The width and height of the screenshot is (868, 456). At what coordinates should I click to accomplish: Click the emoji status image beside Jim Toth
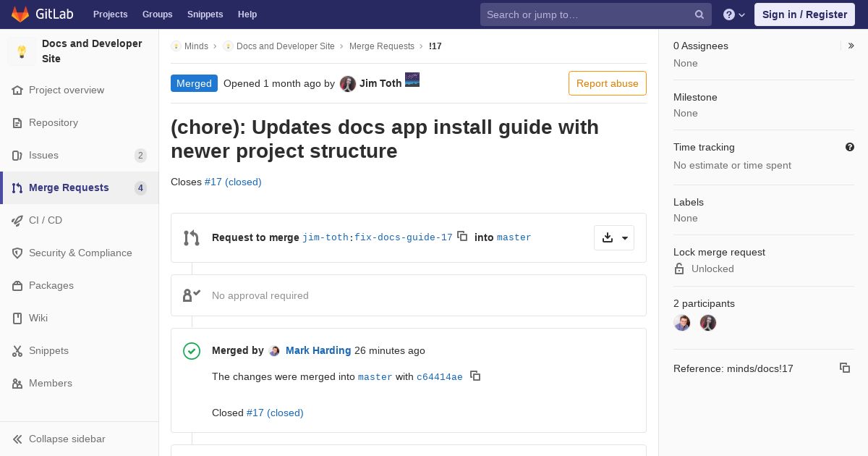[412, 80]
